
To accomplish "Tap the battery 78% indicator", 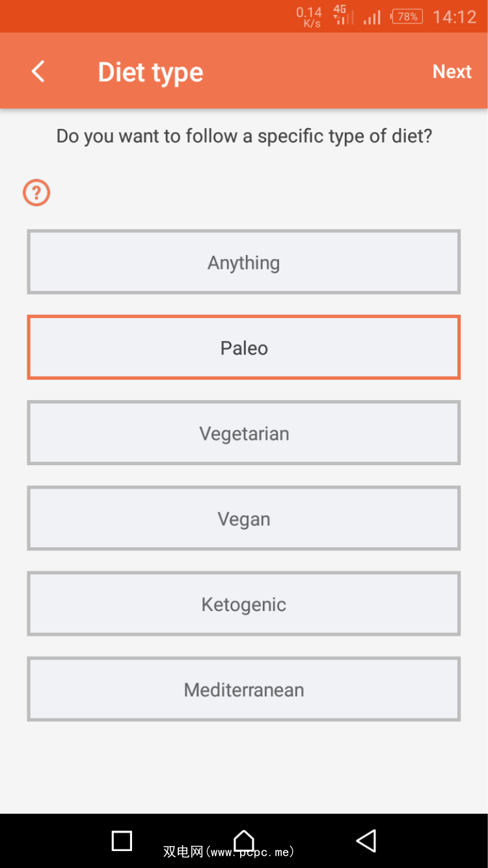I will coord(407,17).
